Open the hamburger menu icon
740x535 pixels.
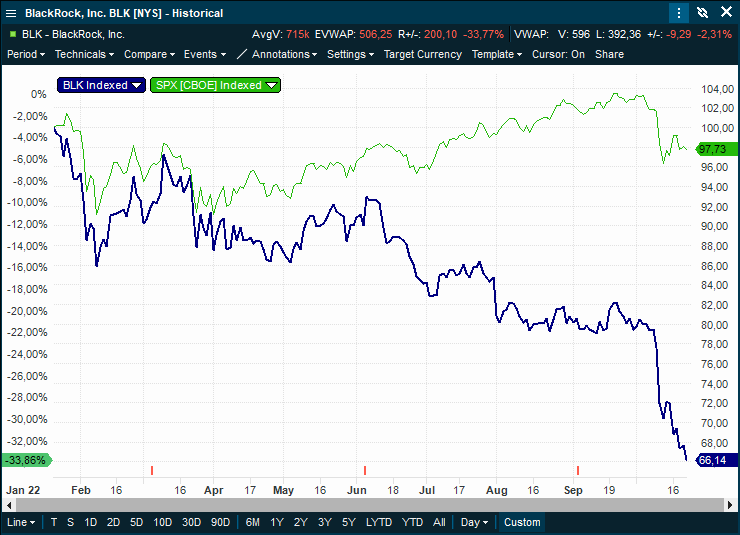pyautogui.click(x=11, y=13)
